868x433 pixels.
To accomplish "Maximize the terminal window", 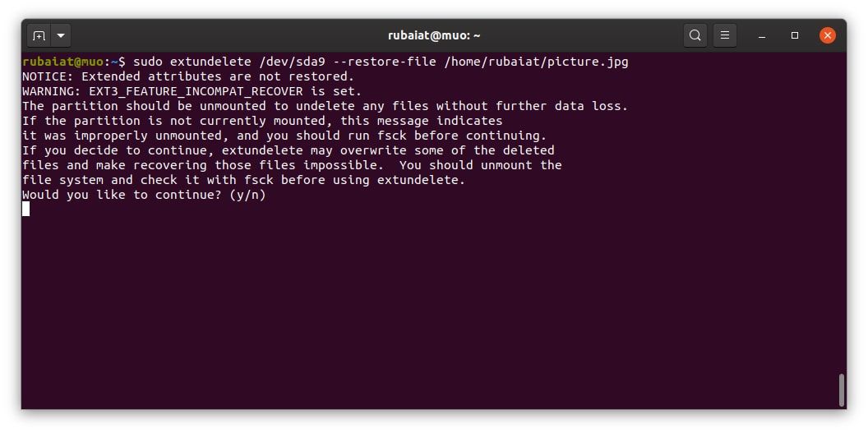I will coord(794,36).
